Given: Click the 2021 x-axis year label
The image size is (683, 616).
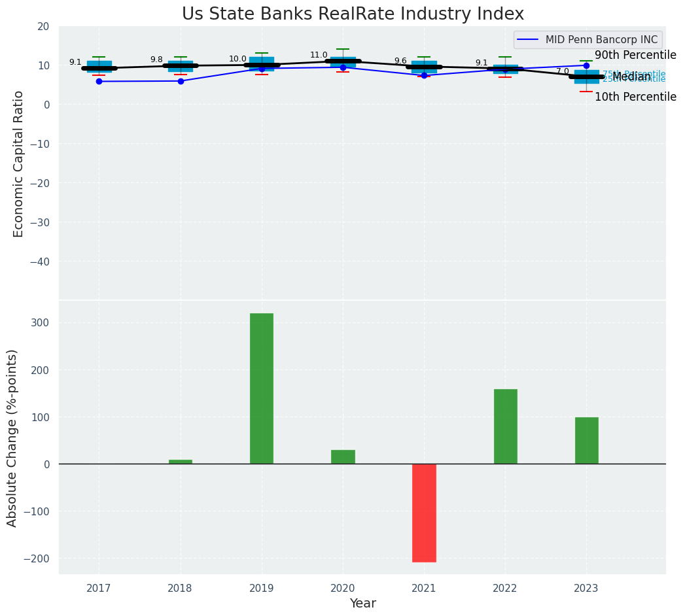Looking at the screenshot, I should [x=424, y=589].
